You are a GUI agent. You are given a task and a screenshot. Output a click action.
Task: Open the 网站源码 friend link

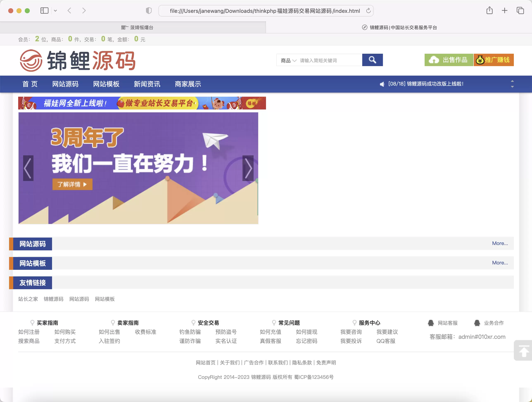[79, 299]
